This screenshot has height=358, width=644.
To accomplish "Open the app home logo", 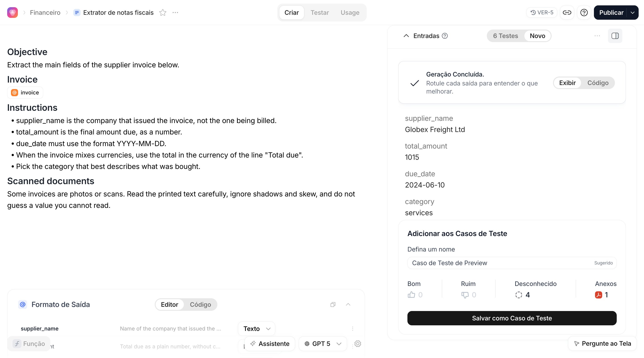I will (13, 13).
